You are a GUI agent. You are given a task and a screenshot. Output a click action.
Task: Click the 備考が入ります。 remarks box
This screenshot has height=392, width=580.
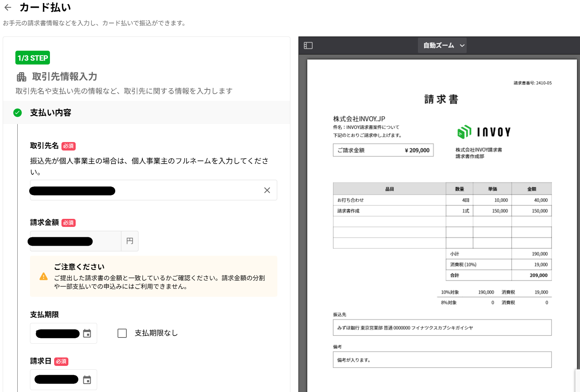tap(442, 360)
